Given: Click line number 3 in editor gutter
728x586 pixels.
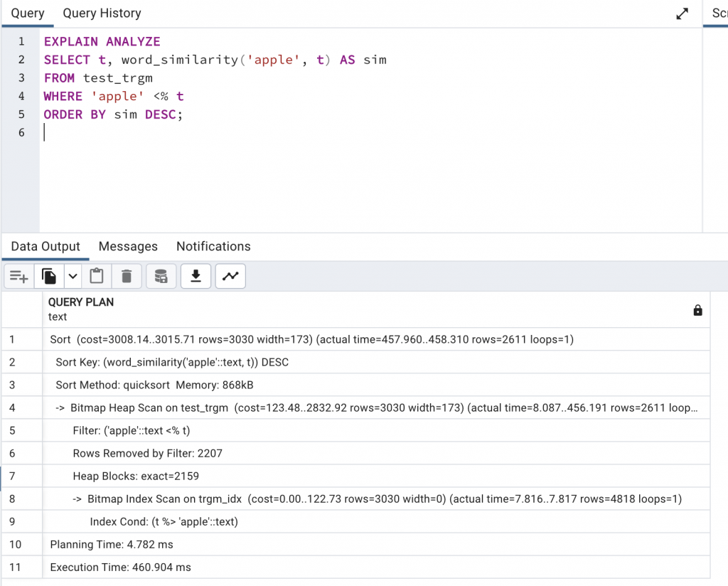Looking at the screenshot, I should [x=21, y=78].
